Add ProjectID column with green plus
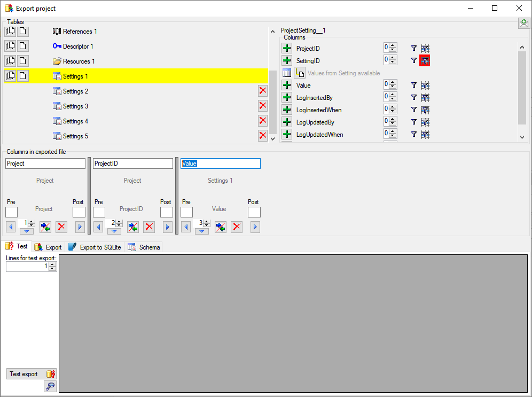 pos(287,48)
